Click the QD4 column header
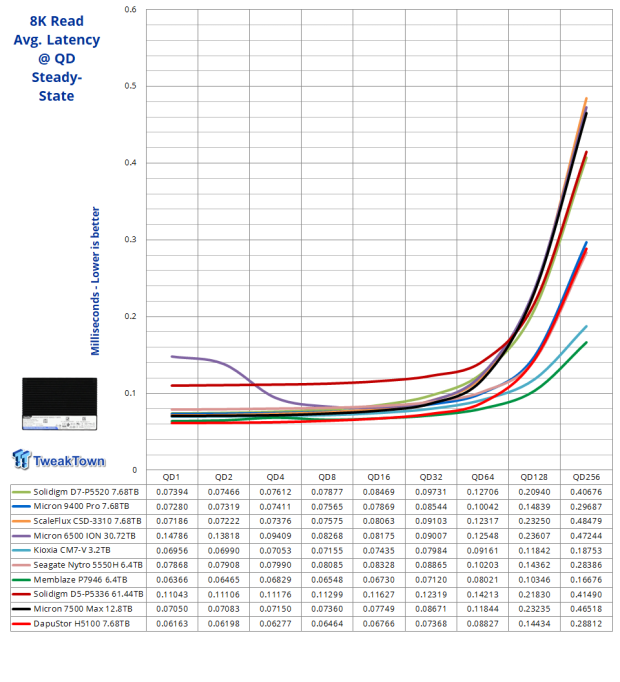 point(275,477)
